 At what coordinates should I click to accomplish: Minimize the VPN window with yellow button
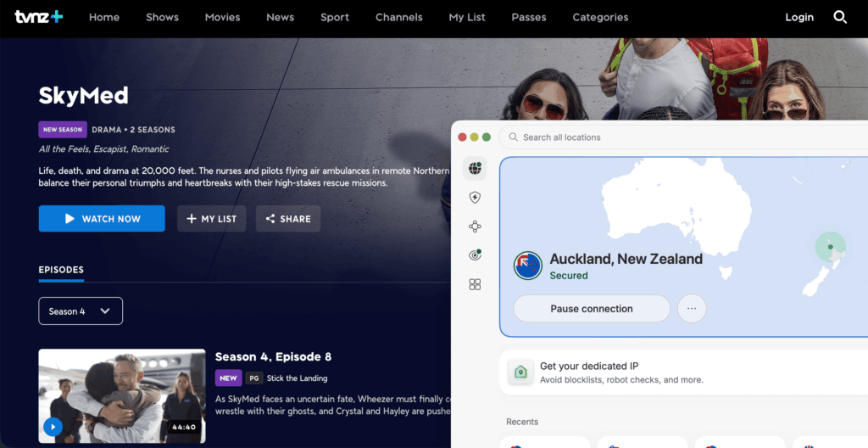(475, 137)
